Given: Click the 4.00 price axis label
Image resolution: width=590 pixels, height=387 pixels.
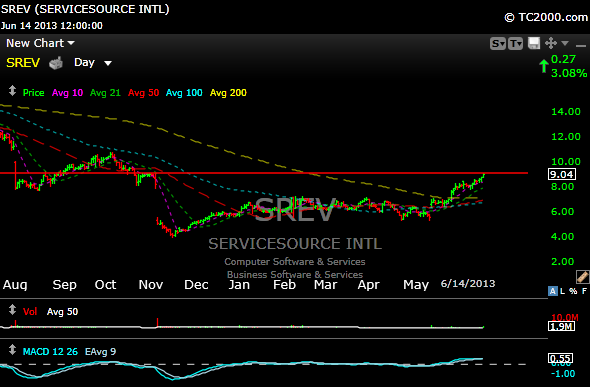Looking at the screenshot, I should (x=563, y=237).
